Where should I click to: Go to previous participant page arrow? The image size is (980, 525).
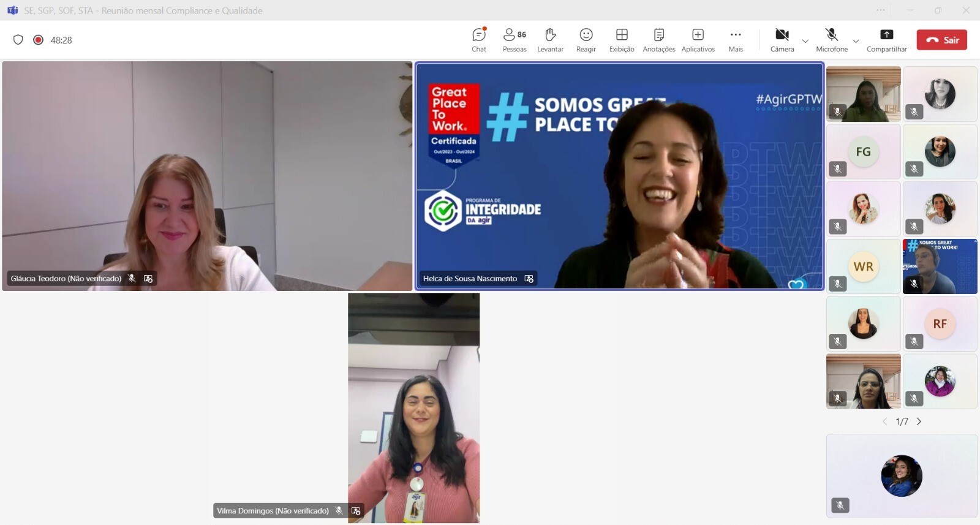click(x=884, y=421)
